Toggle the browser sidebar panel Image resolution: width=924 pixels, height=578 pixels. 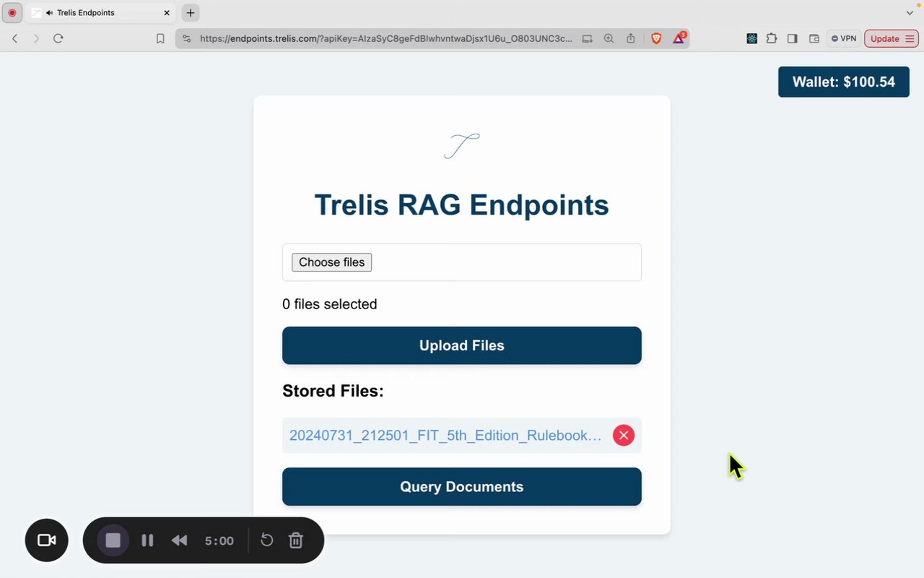click(793, 38)
